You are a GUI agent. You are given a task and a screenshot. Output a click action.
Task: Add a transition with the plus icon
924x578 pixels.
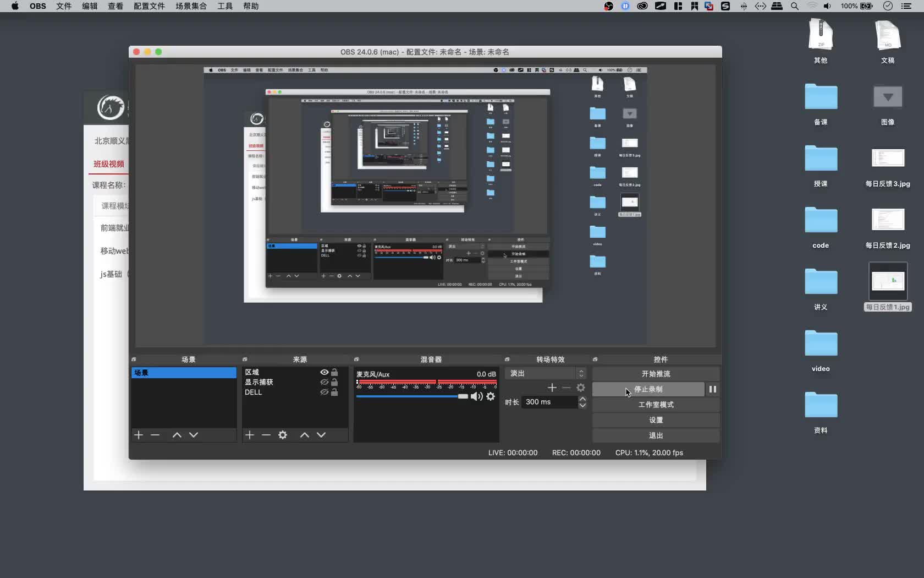pyautogui.click(x=552, y=388)
